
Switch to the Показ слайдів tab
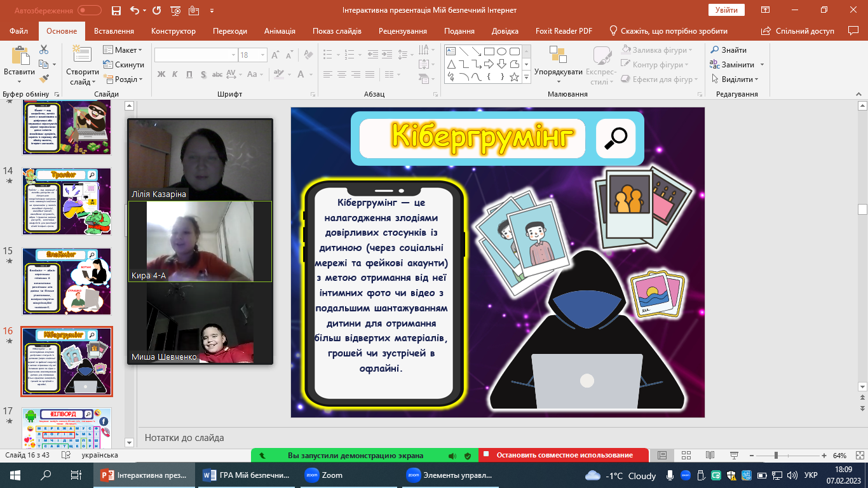click(337, 31)
